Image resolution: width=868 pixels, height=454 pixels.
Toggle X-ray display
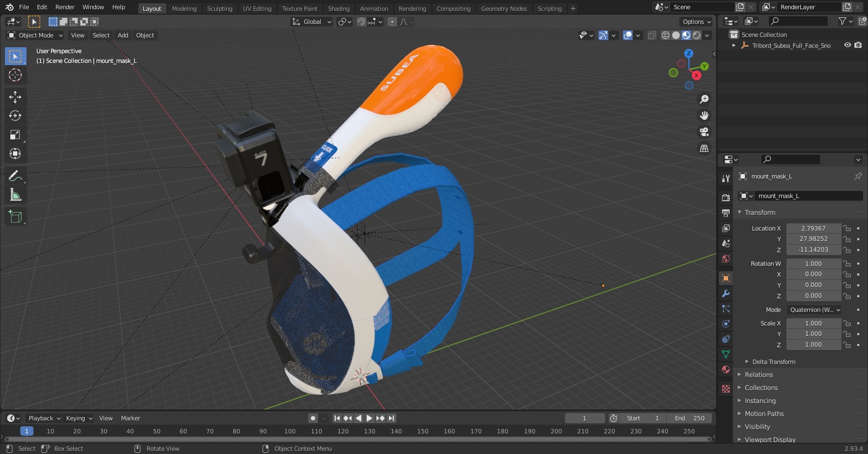(652, 35)
